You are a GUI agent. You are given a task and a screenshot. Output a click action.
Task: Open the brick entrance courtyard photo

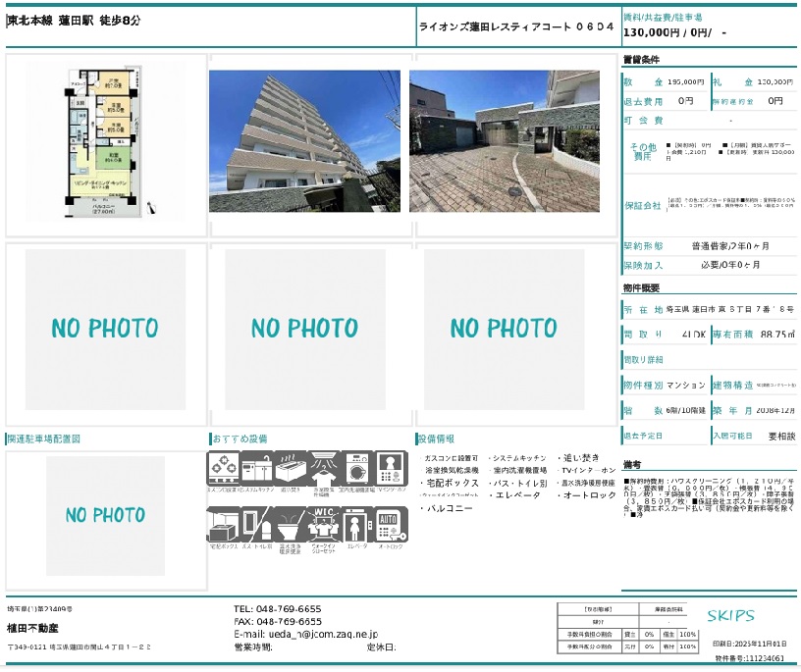pos(504,141)
